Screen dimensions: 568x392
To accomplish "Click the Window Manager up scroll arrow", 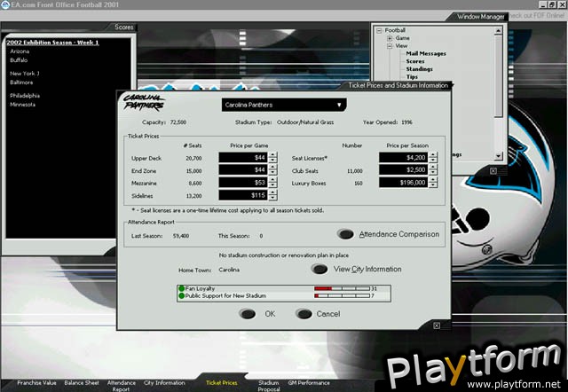I will click(499, 31).
